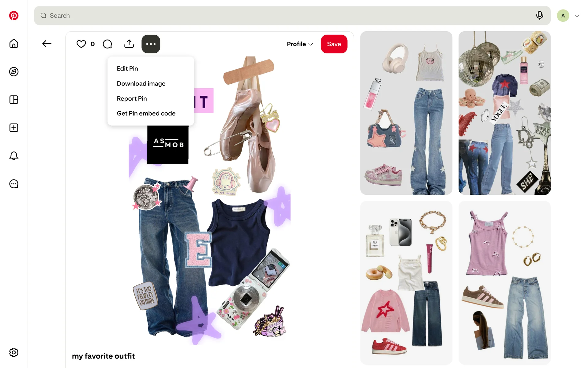588x368 pixels.
Task: Open the boards layout icon in sidebar
Action: 14,100
